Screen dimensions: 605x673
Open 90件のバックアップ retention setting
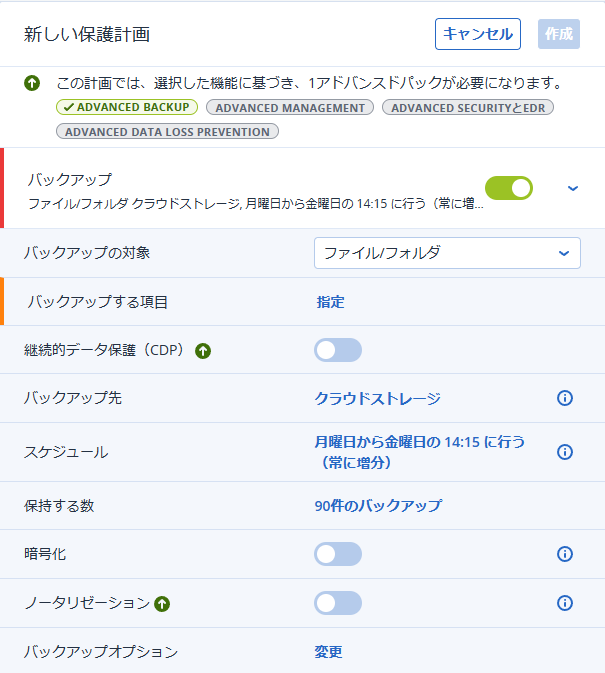click(x=378, y=505)
